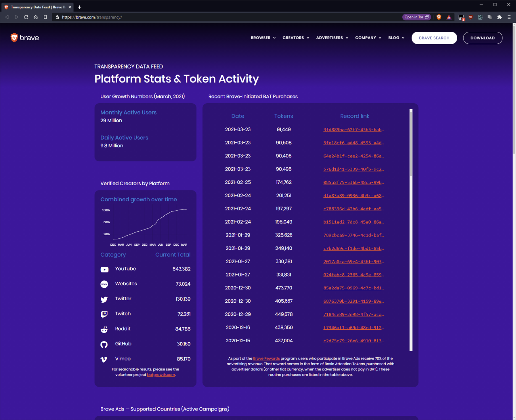Open record link 3fd889ba-62f7-43b3

pos(354,129)
